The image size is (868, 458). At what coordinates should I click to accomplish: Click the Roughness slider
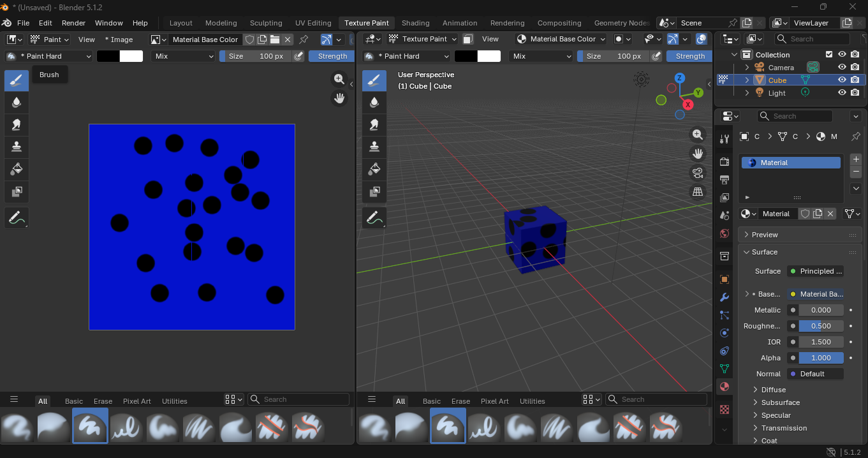(821, 326)
